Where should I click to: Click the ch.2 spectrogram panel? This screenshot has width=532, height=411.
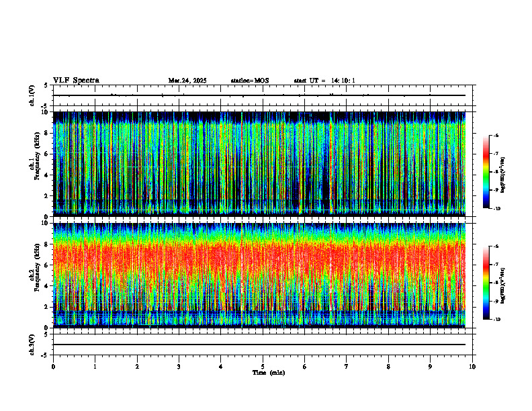pyautogui.click(x=259, y=275)
